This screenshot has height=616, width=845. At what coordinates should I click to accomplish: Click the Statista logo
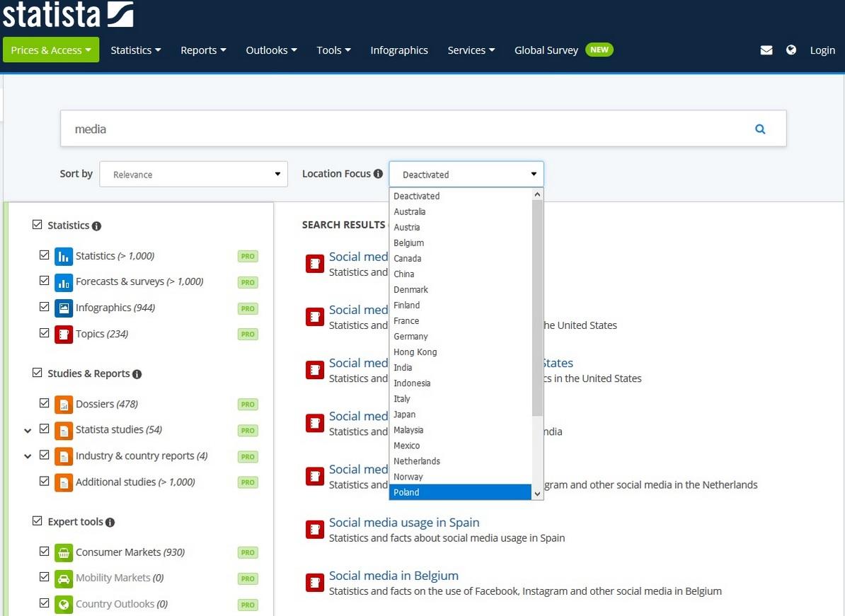click(68, 15)
